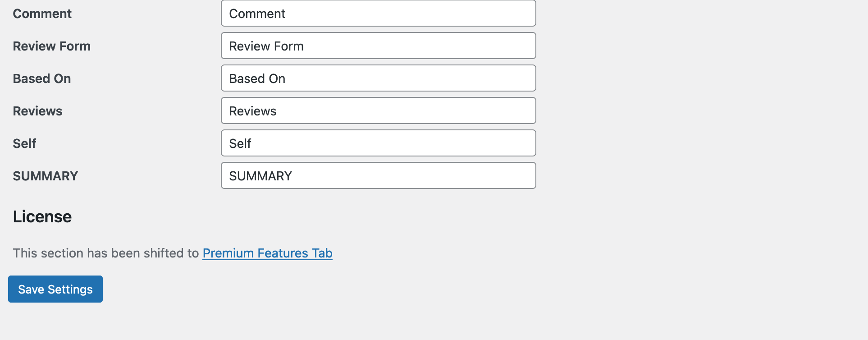Follow the link to premium features

[x=267, y=253]
